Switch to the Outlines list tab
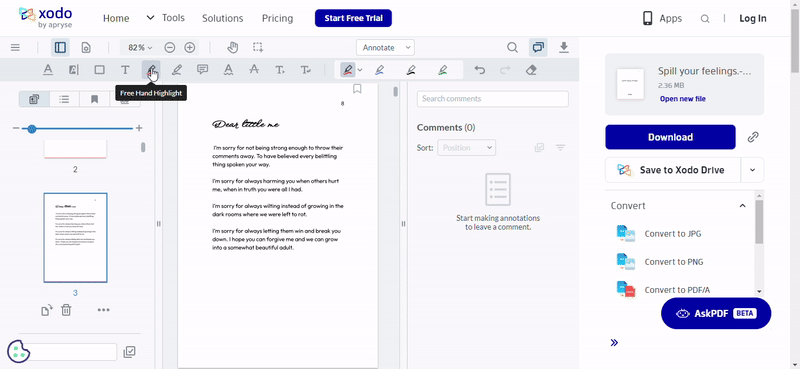Image resolution: width=800 pixels, height=369 pixels. click(x=64, y=99)
